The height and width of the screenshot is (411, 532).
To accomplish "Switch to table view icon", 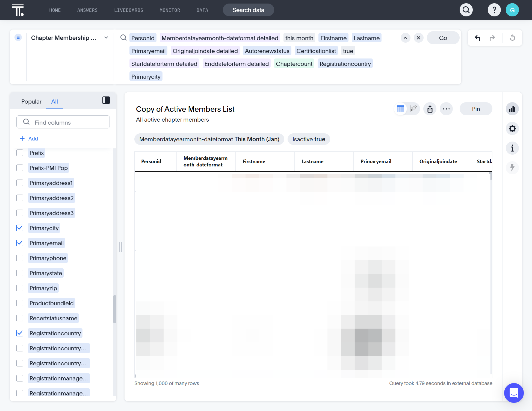I will tap(400, 109).
